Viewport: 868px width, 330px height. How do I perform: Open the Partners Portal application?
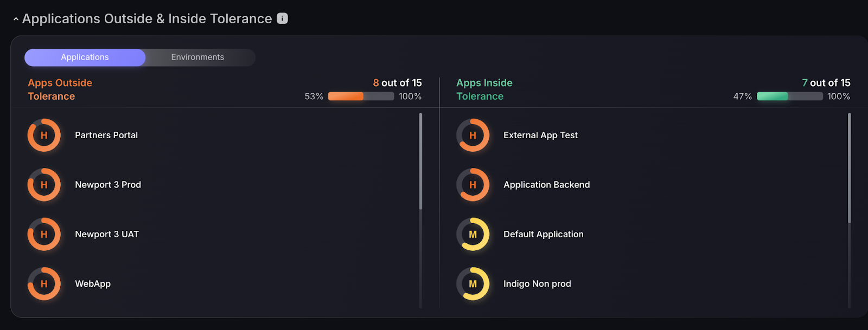click(x=106, y=135)
